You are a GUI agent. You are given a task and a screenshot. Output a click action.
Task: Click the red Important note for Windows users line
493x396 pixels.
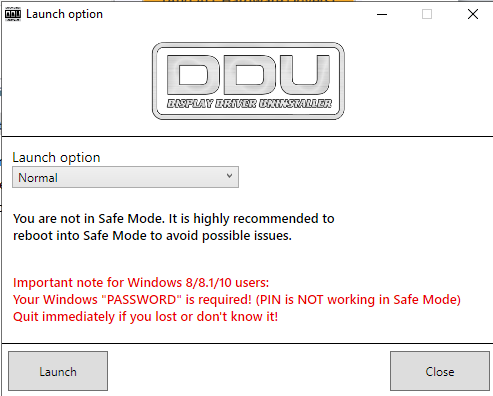tap(141, 283)
